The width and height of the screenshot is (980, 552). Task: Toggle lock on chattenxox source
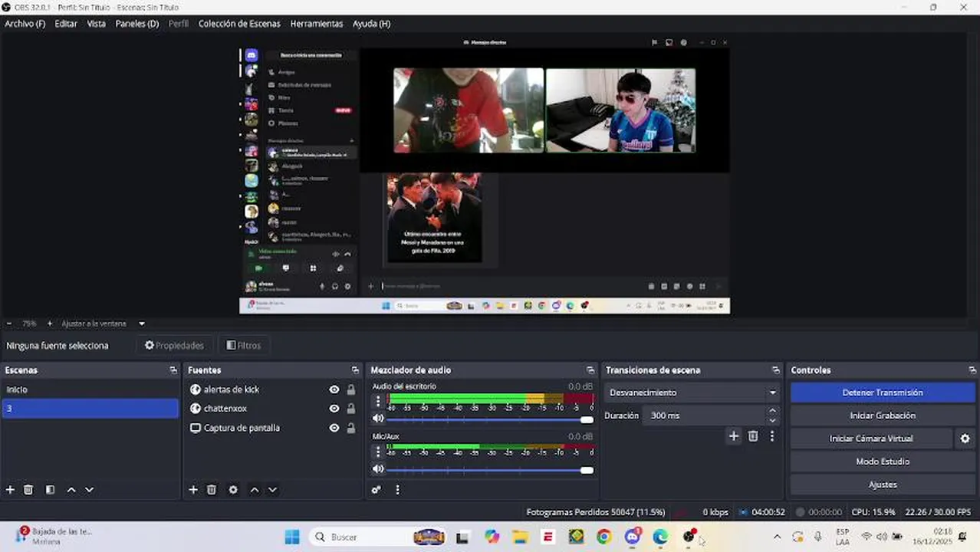351,409
